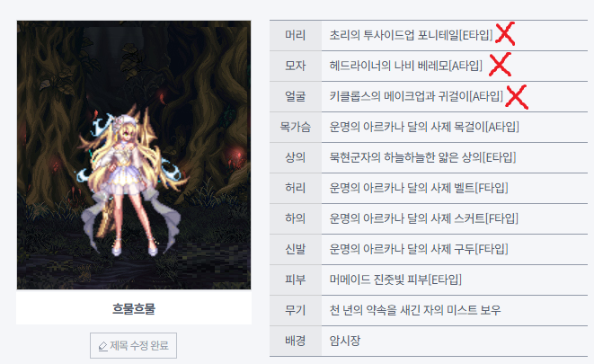Click 머메이드 진줏빛 피부[E타입] entry
This screenshot has height=364, width=594.
coord(395,280)
